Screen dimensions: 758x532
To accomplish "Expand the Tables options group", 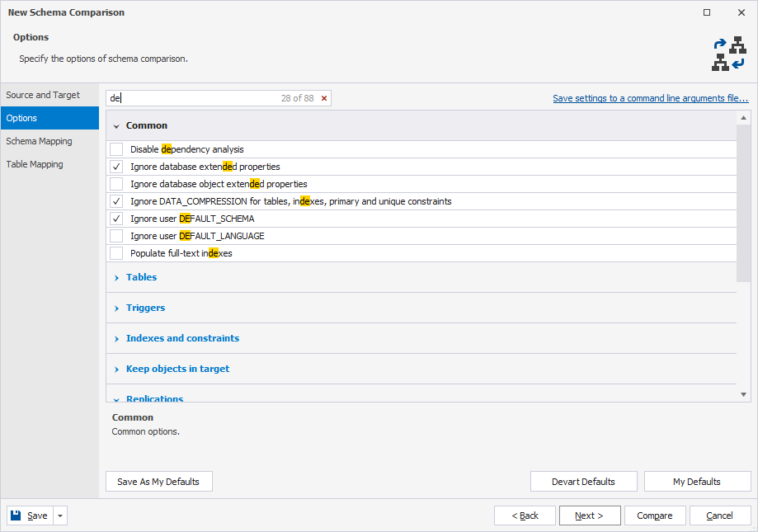I will point(116,278).
